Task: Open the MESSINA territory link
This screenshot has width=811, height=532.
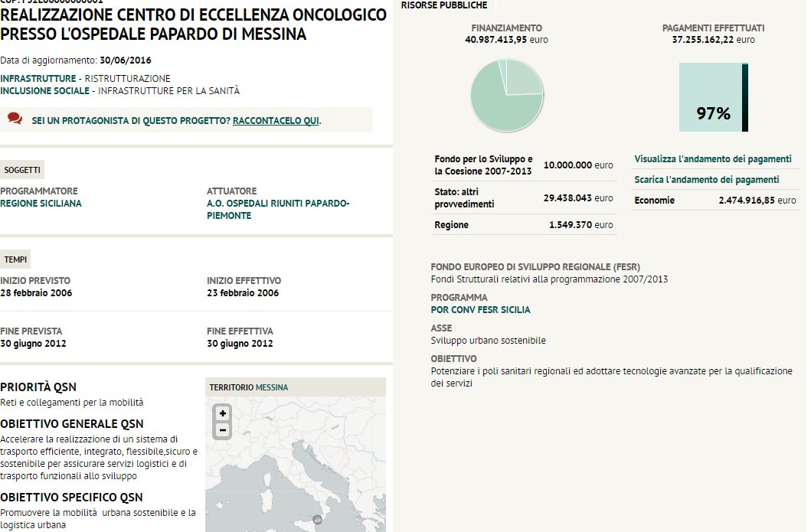Action: click(x=272, y=387)
